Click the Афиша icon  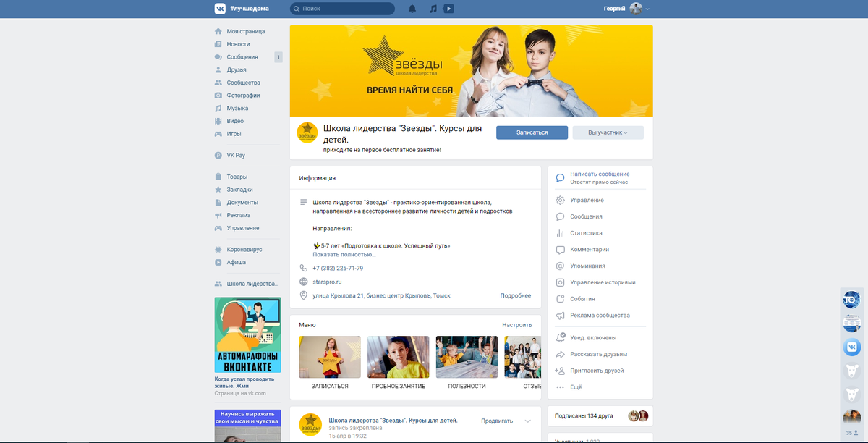pyautogui.click(x=218, y=262)
